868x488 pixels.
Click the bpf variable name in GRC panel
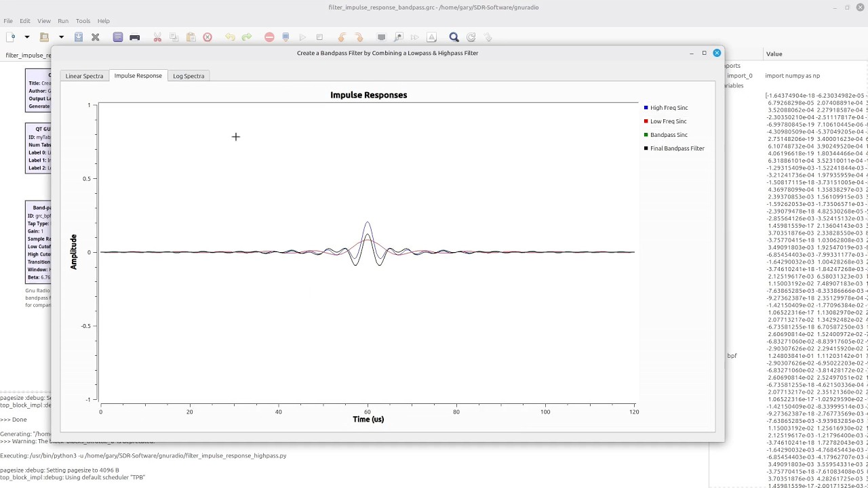point(732,356)
